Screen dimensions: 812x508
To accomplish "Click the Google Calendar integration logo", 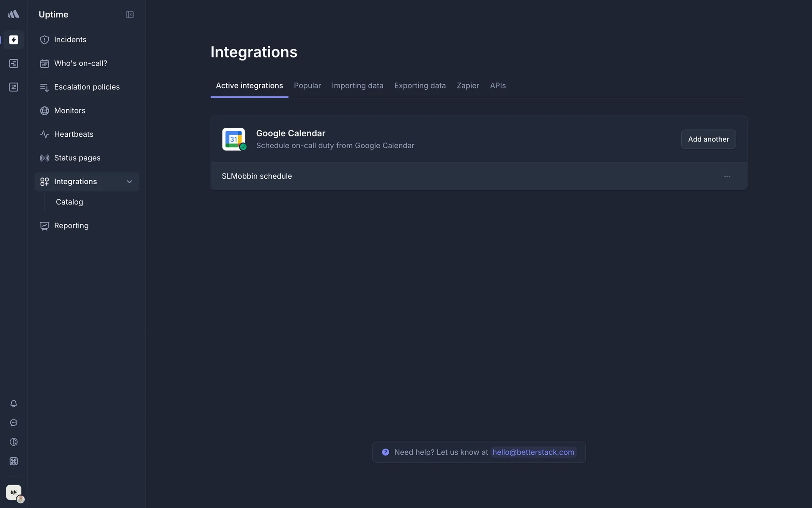I will point(233,139).
